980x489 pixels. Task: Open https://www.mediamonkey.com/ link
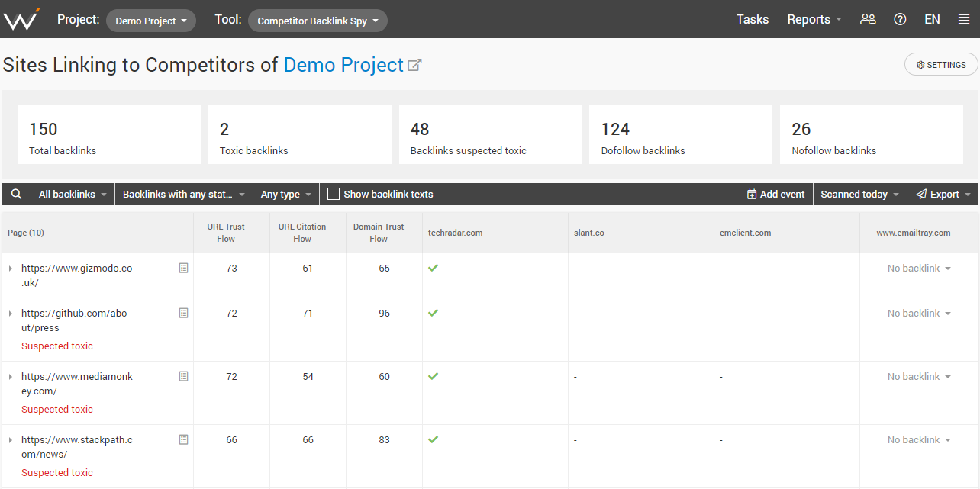tap(77, 384)
